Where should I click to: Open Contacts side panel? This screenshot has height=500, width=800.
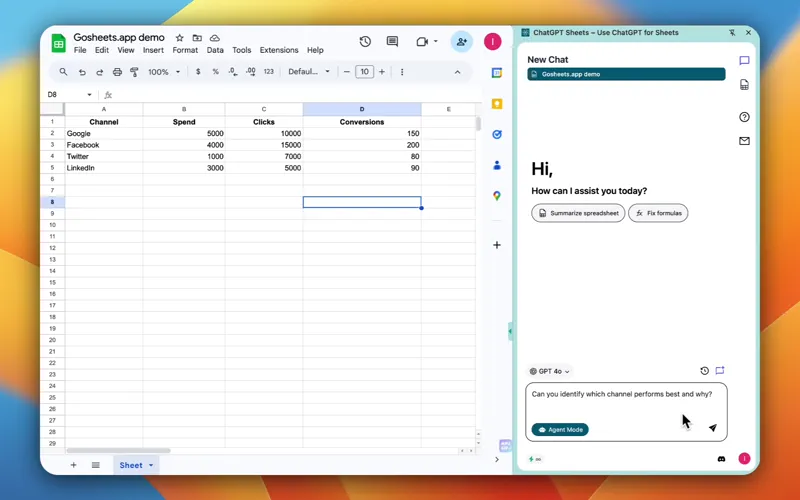coord(497,165)
